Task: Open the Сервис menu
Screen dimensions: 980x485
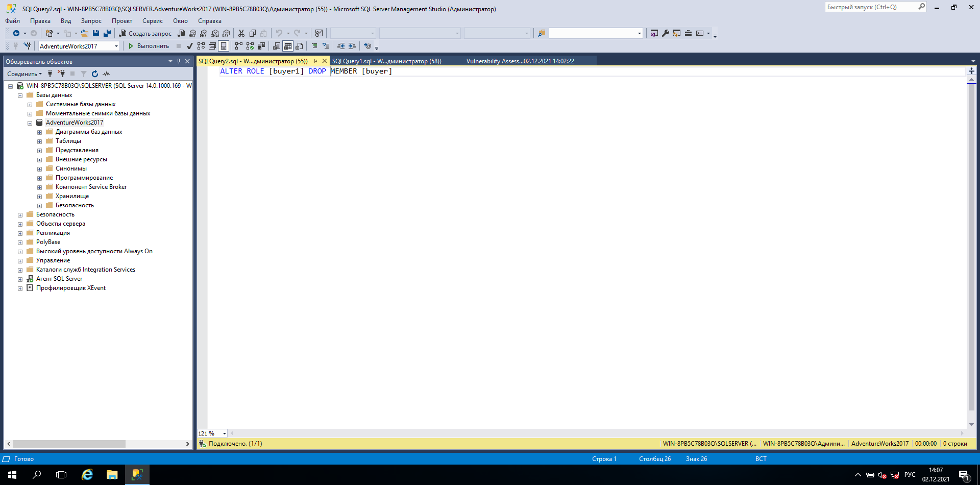Action: tap(152, 21)
